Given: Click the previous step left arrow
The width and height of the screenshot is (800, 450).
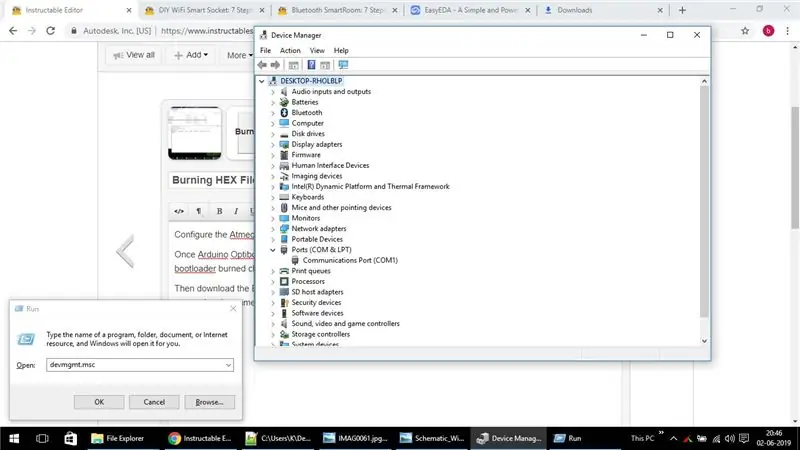Looking at the screenshot, I should [x=126, y=251].
